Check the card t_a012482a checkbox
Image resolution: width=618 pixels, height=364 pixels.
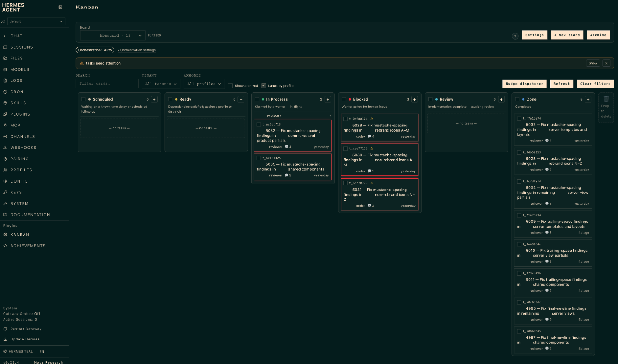259,158
